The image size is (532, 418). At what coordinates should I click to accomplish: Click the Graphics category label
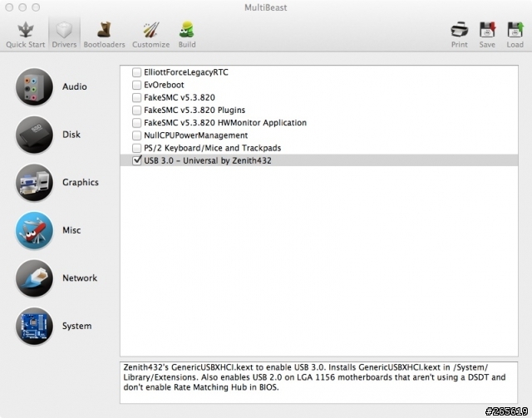click(x=81, y=183)
